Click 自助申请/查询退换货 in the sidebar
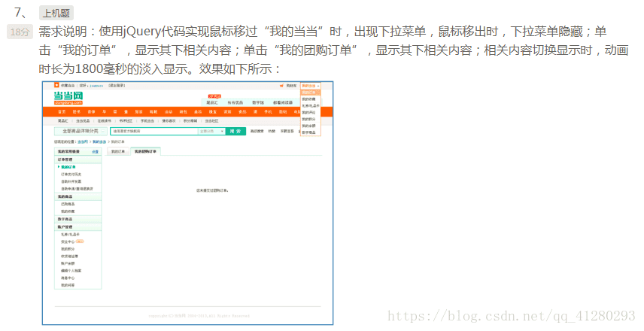The width and height of the screenshot is (644, 331). pos(77,189)
